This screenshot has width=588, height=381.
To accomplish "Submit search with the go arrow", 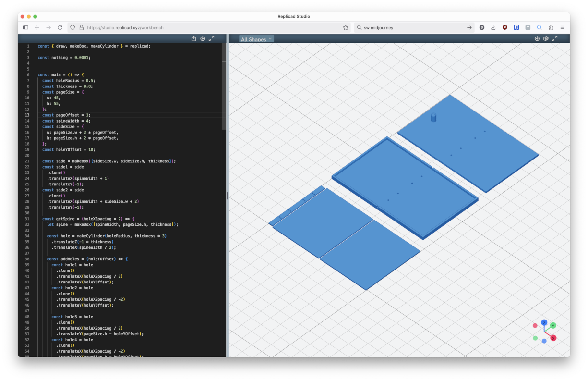I will pos(469,28).
